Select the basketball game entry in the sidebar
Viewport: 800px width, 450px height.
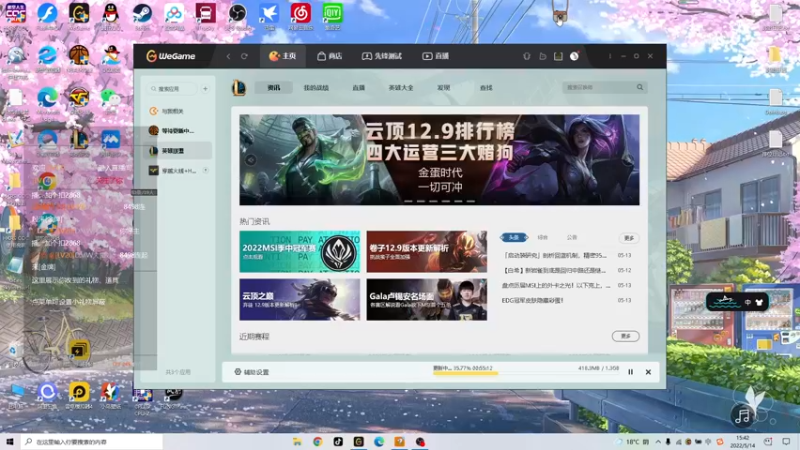coord(178,131)
